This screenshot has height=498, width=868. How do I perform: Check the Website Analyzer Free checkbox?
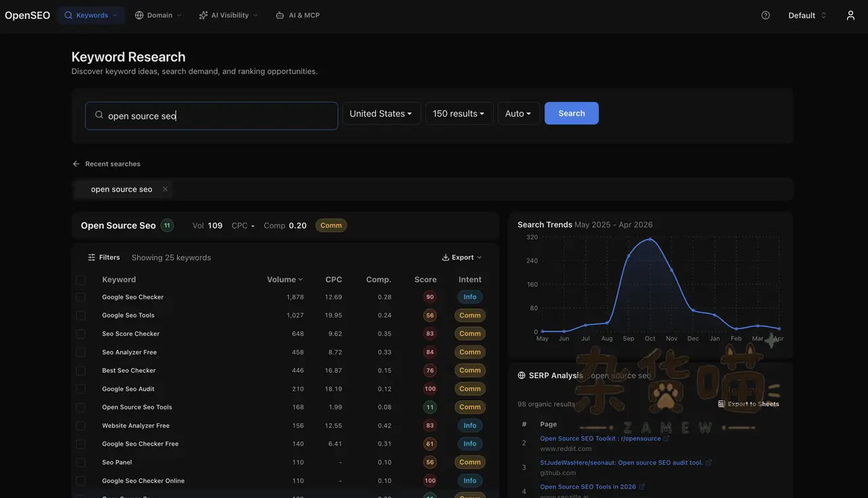click(81, 425)
